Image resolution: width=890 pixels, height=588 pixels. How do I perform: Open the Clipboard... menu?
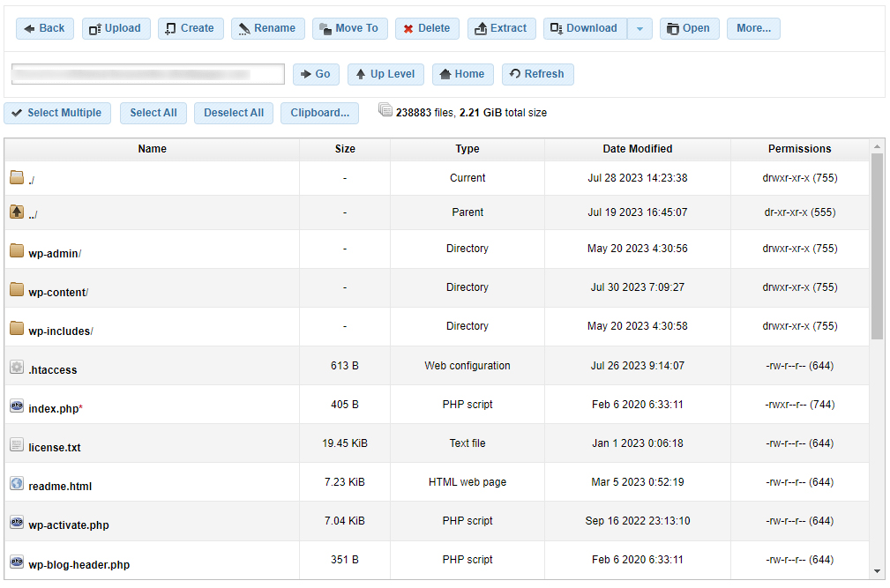pyautogui.click(x=319, y=113)
